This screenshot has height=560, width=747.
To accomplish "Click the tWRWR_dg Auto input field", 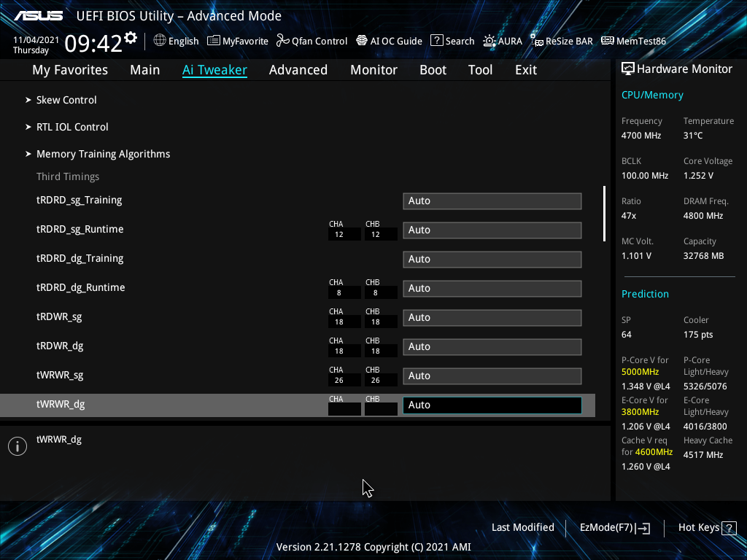I will click(492, 405).
